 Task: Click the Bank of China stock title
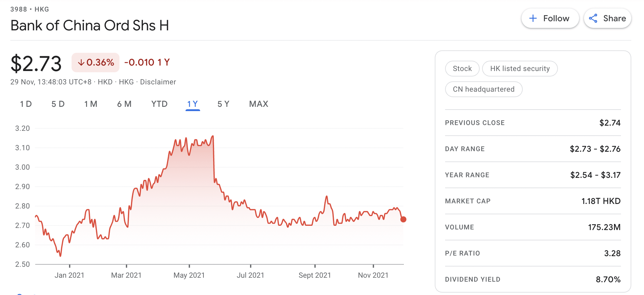point(90,25)
